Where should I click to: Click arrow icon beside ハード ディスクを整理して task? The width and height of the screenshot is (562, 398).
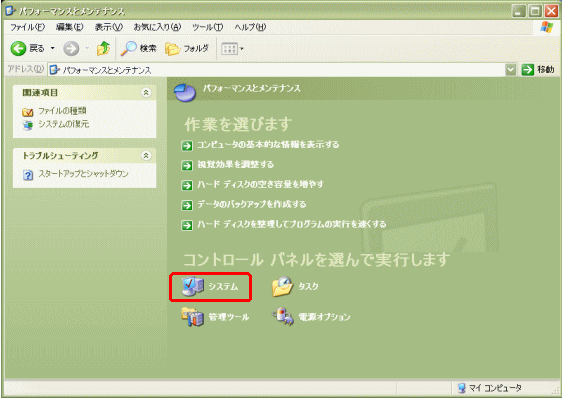tap(187, 225)
